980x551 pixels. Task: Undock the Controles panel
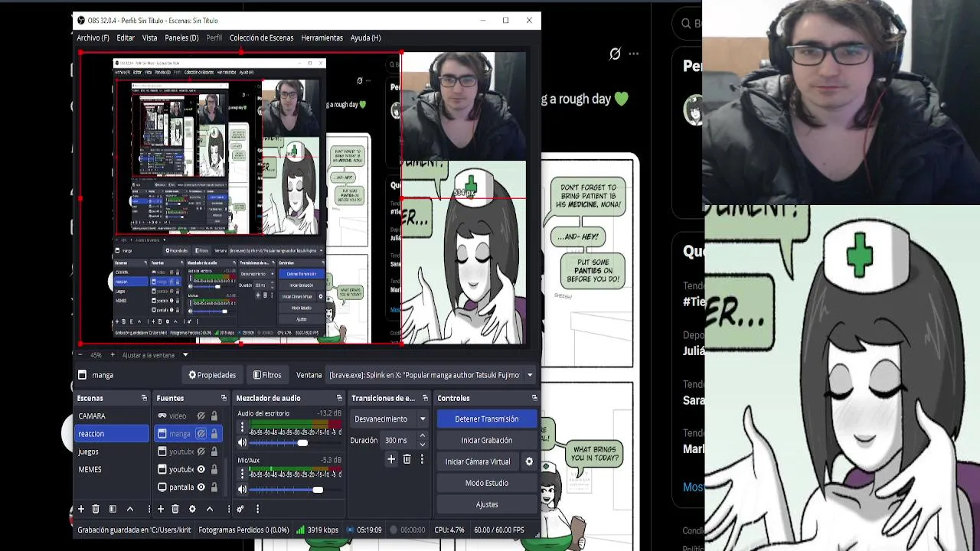tap(534, 398)
